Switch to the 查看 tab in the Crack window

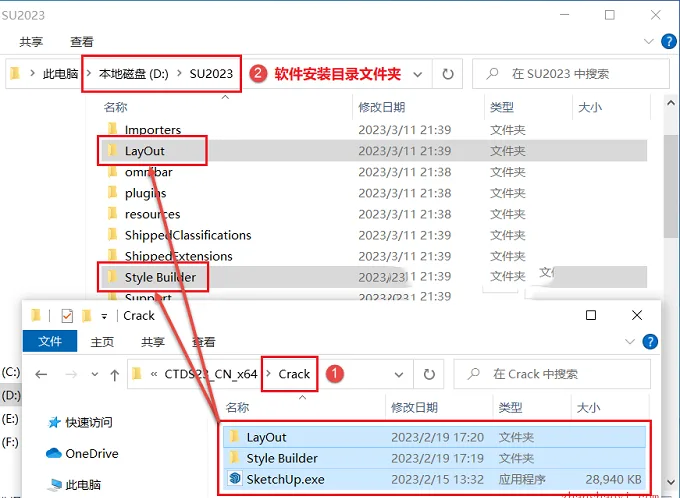point(203,342)
